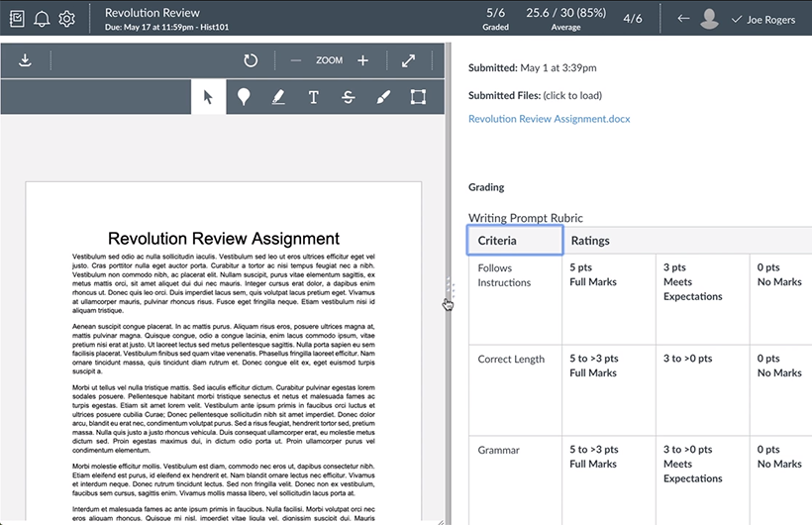Zoom in with plus icon
Screen dimensions: 812x525
coord(363,60)
